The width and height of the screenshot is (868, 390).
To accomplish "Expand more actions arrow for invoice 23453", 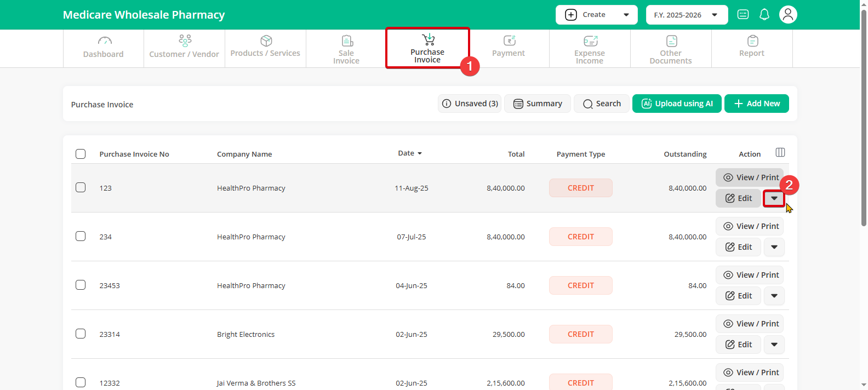I will [x=774, y=296].
